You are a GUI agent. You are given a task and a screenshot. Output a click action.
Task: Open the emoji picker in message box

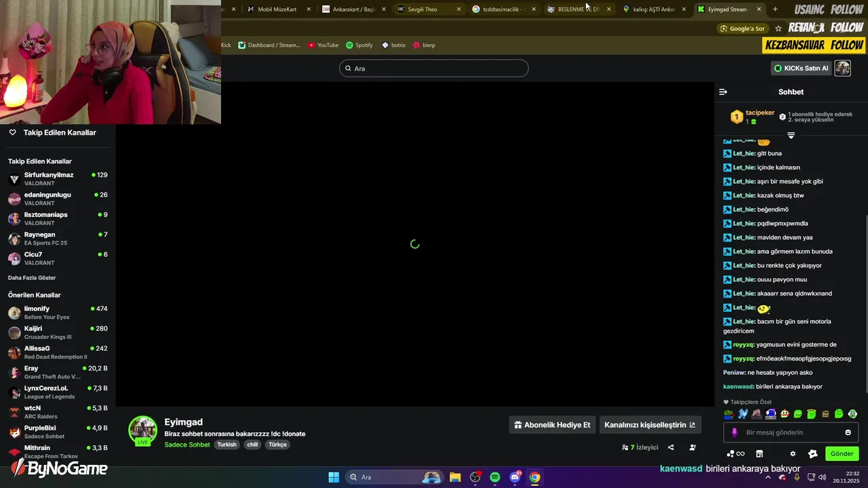tap(848, 432)
